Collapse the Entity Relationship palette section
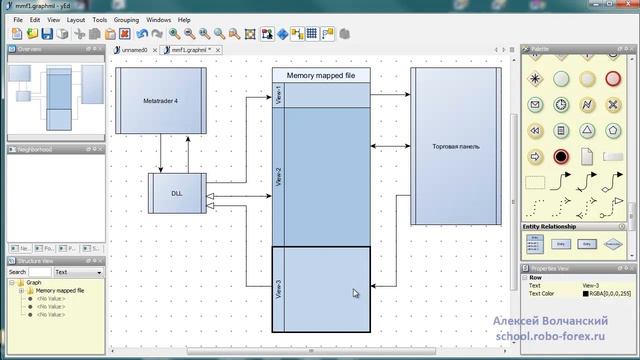This screenshot has width=640, height=360. (x=622, y=227)
